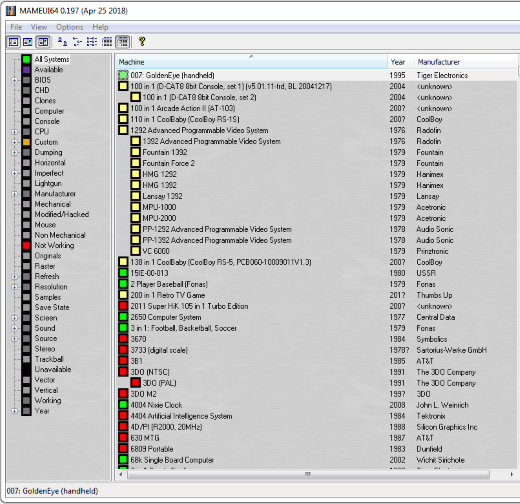Click the yellow icon beside Fountain 1392
Screen dimensions: 520x504
click(135, 152)
